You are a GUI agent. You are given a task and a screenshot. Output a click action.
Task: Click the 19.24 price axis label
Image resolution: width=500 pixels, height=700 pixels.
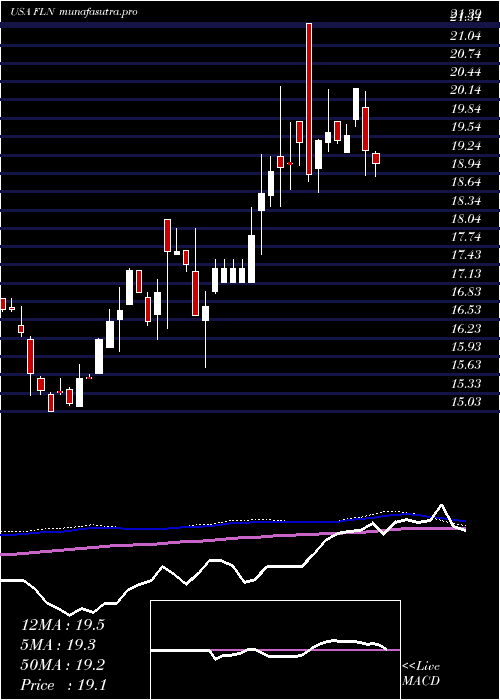466,146
